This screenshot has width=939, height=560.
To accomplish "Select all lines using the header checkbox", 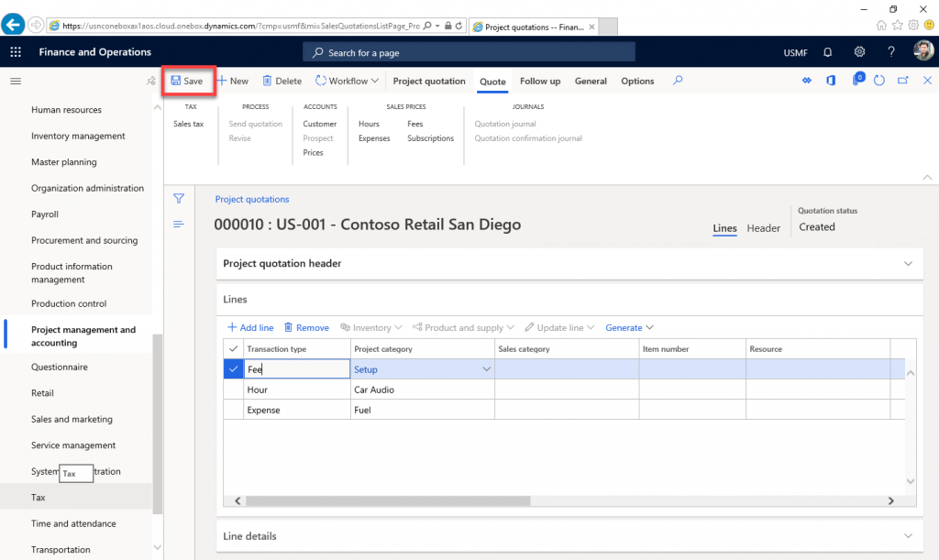I will pyautogui.click(x=235, y=348).
